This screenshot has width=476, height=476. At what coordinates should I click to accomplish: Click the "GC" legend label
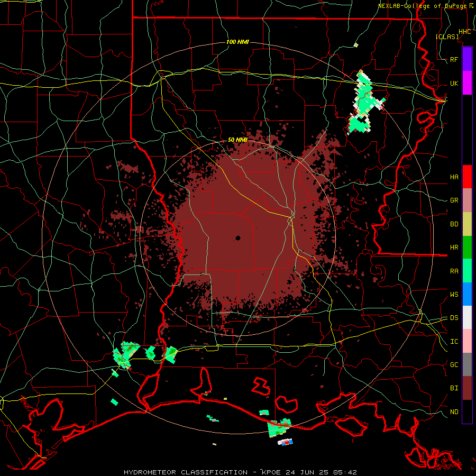pos(454,365)
